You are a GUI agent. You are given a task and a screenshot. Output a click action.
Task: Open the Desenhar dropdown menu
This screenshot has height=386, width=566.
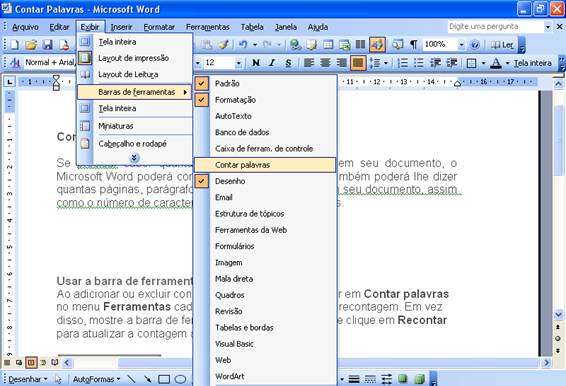[28, 379]
